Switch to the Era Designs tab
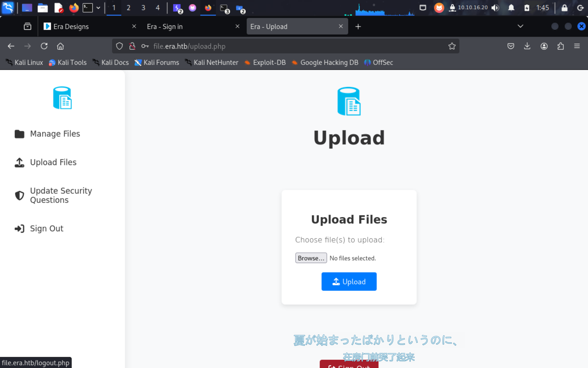The width and height of the screenshot is (588, 368). pyautogui.click(x=71, y=27)
